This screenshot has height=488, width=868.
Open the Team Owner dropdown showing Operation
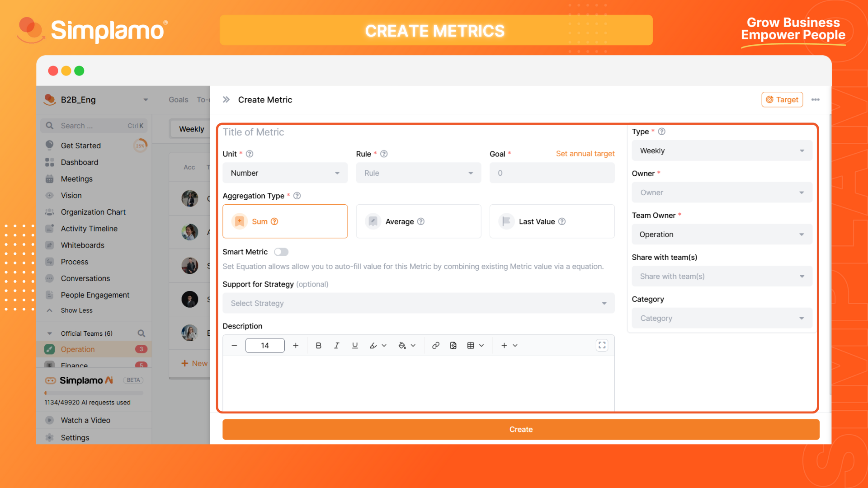click(x=722, y=235)
